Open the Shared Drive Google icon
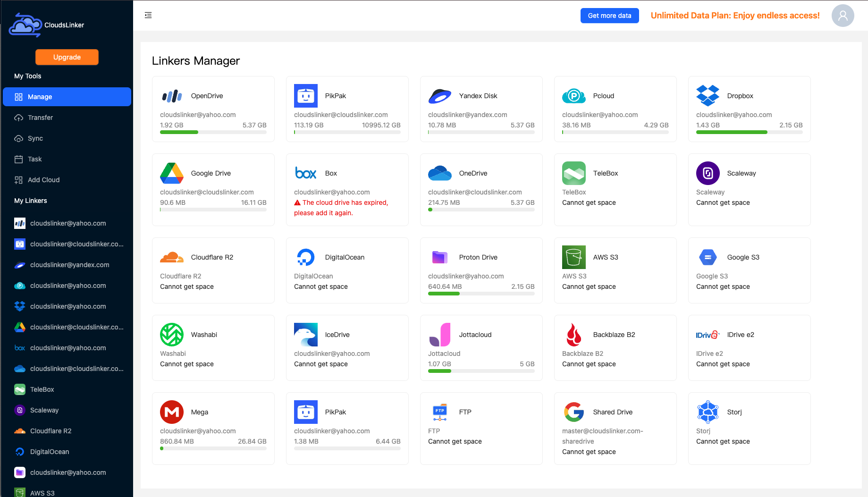The height and width of the screenshot is (497, 868). pos(574,412)
